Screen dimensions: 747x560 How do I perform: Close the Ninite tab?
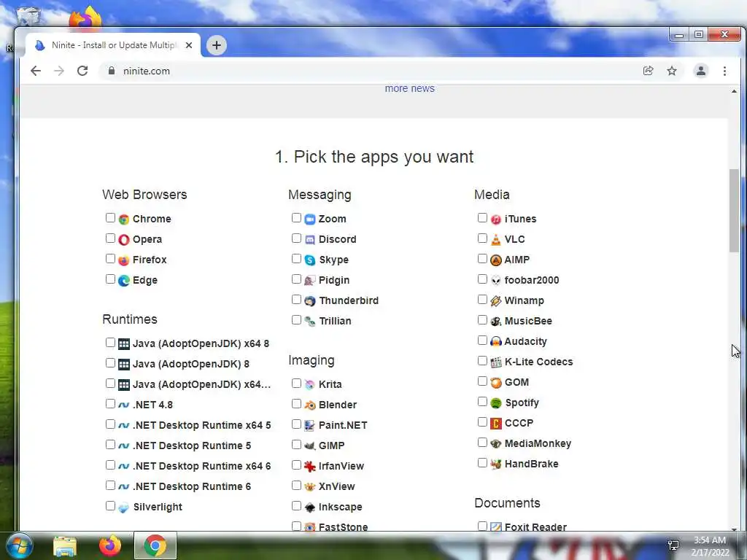point(189,45)
